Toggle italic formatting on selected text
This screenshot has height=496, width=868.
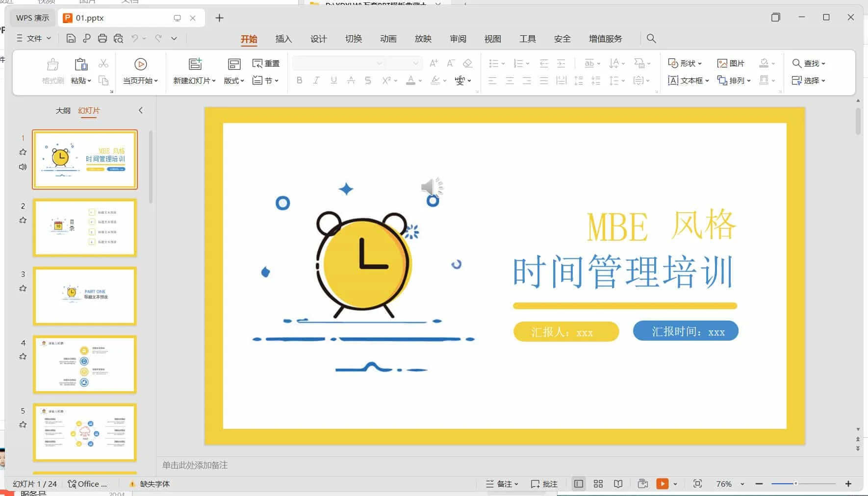[x=316, y=80]
